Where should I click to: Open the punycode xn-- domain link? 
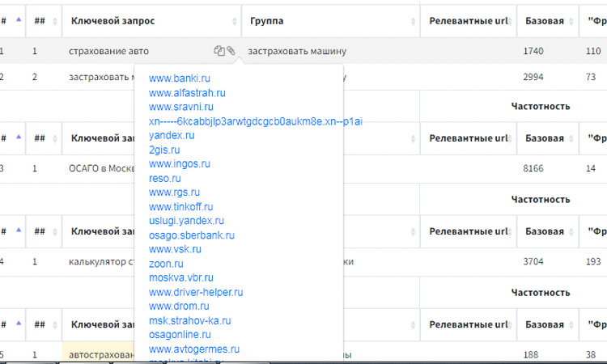pos(255,121)
